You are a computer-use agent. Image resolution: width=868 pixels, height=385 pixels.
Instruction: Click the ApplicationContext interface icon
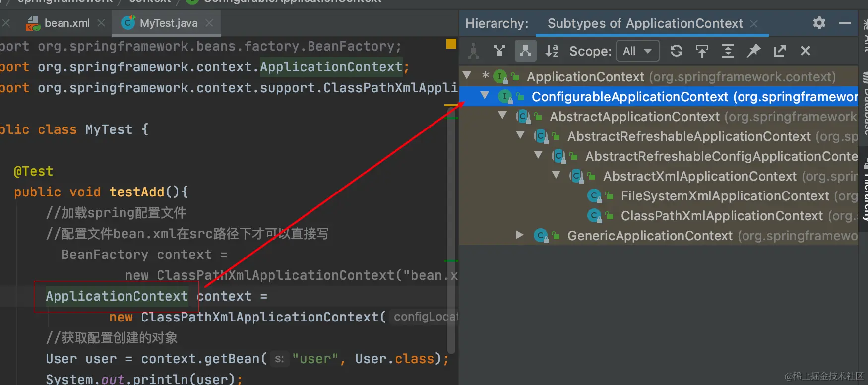(500, 77)
